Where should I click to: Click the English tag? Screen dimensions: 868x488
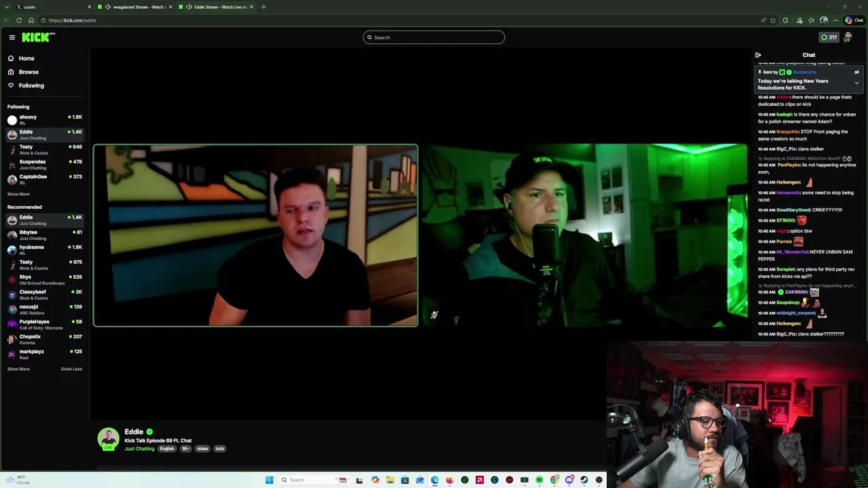[x=167, y=449]
